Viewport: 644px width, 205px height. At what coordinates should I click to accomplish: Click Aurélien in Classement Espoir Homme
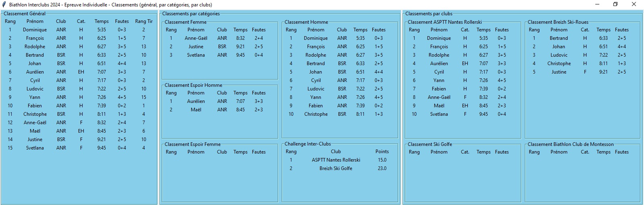[196, 101]
